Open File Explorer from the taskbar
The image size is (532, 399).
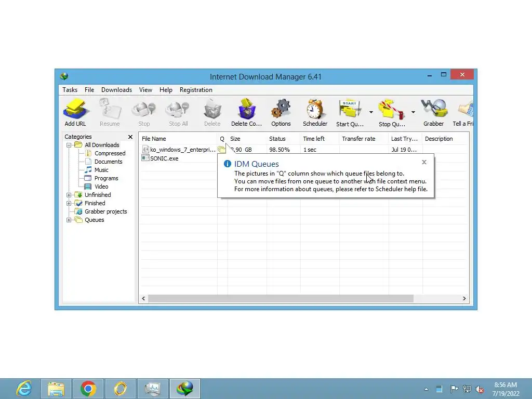click(x=56, y=389)
